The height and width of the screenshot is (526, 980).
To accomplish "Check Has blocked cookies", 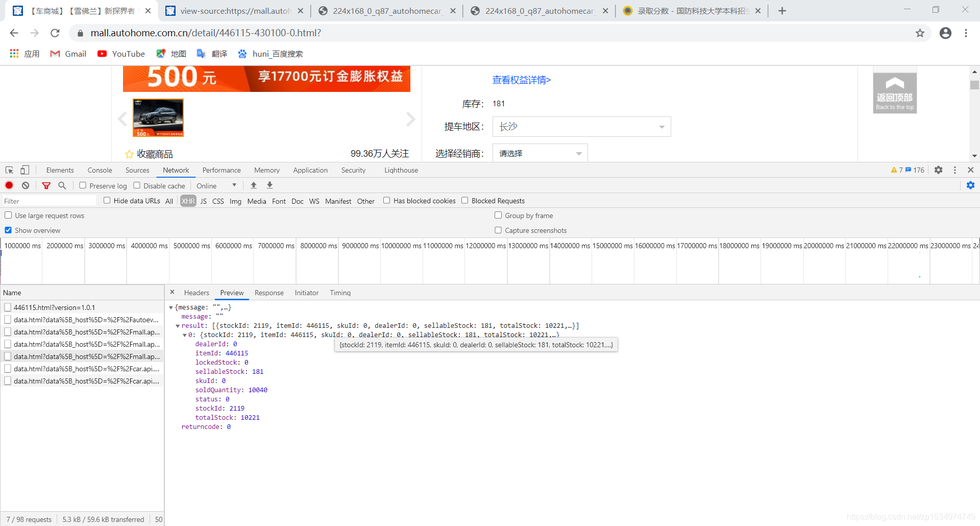I will (387, 200).
